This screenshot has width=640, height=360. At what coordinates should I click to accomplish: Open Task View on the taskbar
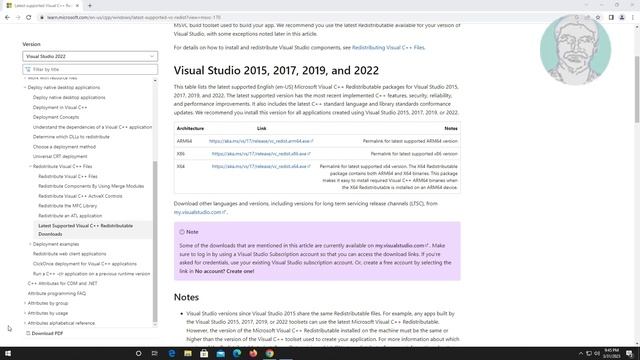tap(155, 353)
